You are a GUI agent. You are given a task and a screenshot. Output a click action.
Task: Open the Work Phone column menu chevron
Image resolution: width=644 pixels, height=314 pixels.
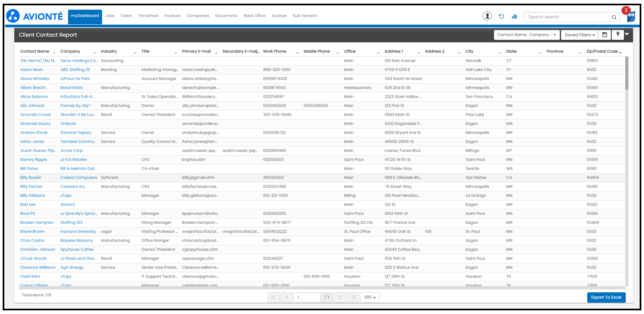(297, 53)
